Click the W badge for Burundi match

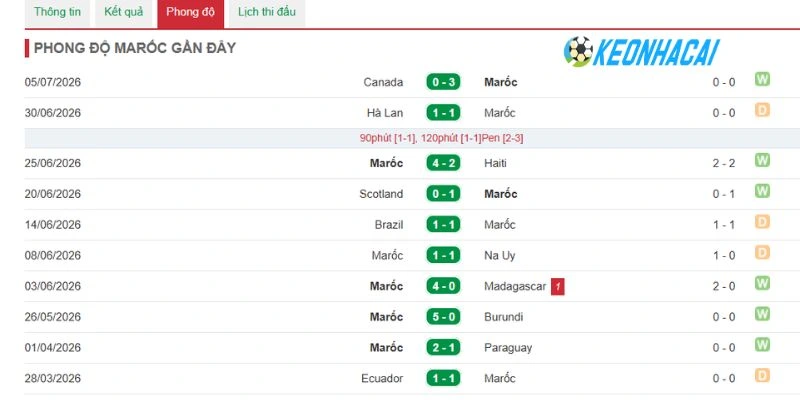click(762, 314)
